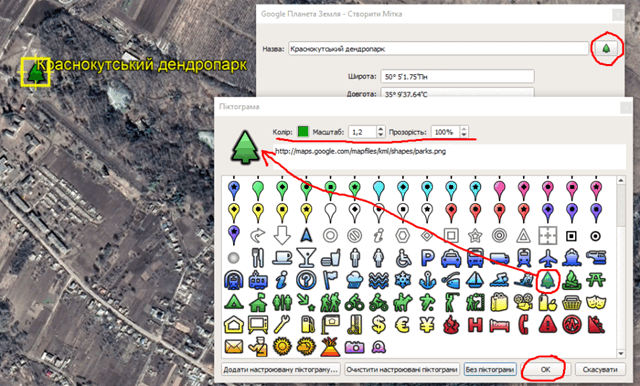Pick the shopping basket grocery icon
Screen dimensions: 640x386
[x=571, y=303]
